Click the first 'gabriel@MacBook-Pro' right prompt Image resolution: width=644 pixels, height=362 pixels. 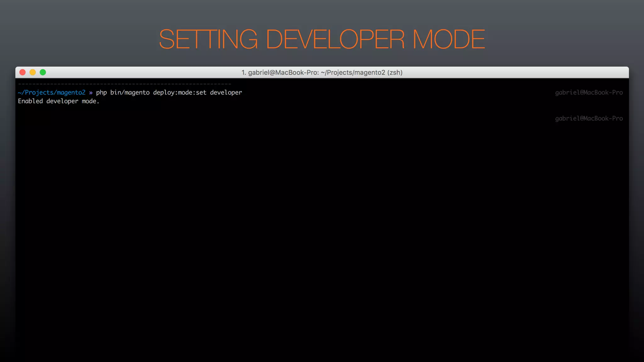click(589, 93)
